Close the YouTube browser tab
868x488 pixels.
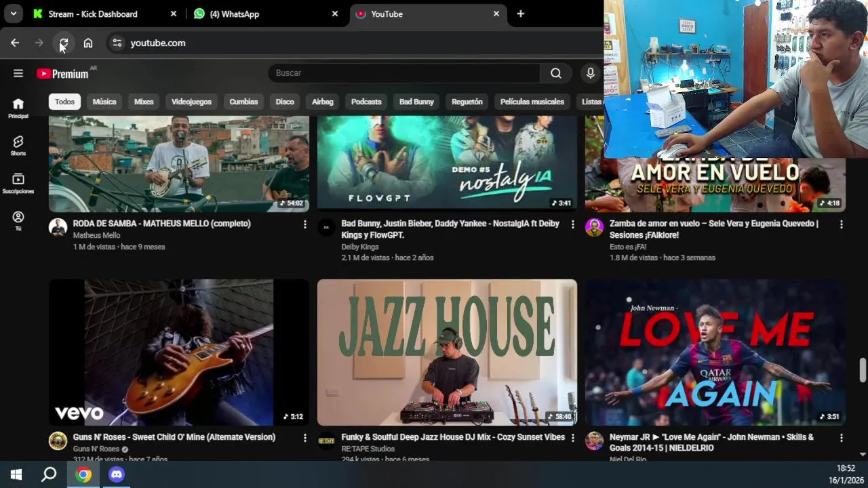pos(496,14)
